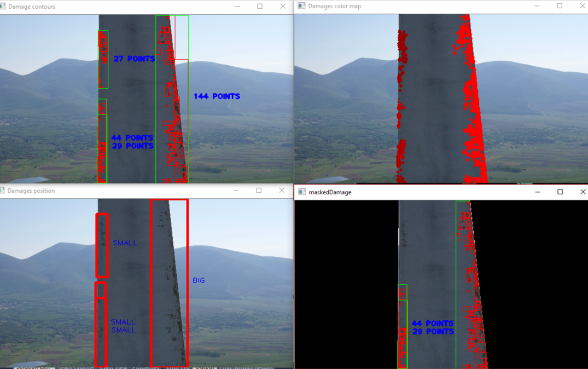Close the Damage contours window

click(x=282, y=7)
